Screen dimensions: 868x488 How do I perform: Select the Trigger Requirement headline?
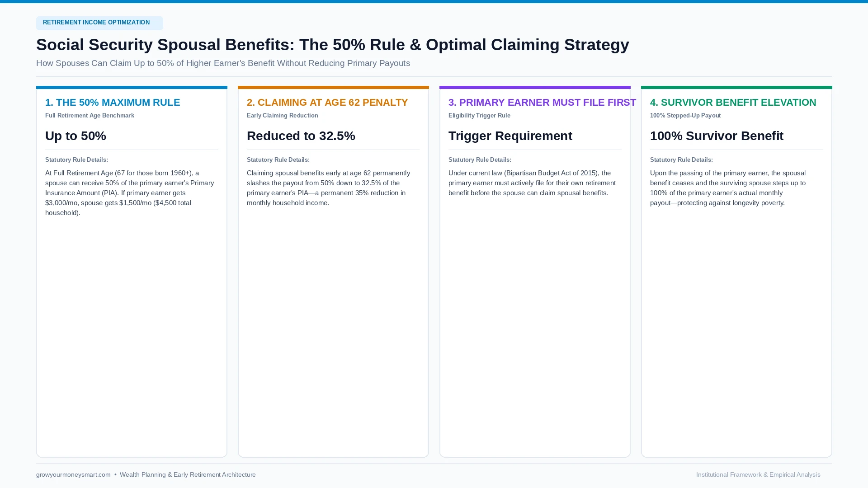(x=510, y=136)
